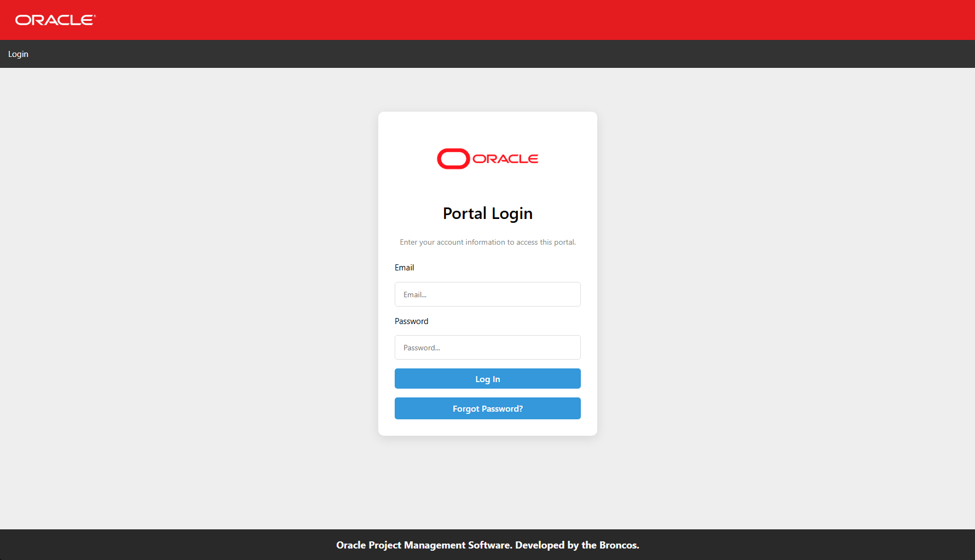The width and height of the screenshot is (975, 560).
Task: Select the Oracle emblem above Portal Login
Action: pyautogui.click(x=487, y=158)
